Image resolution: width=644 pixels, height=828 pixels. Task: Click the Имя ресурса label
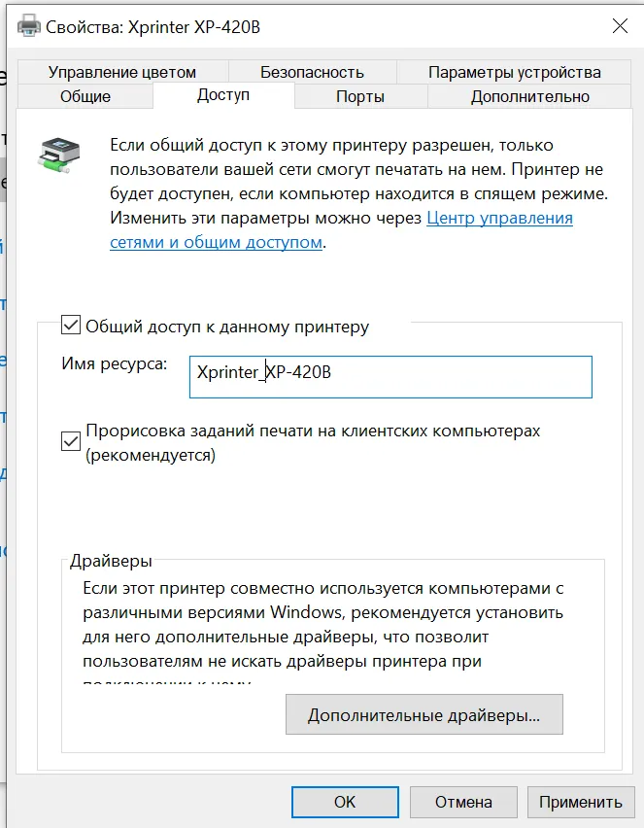coord(114,363)
